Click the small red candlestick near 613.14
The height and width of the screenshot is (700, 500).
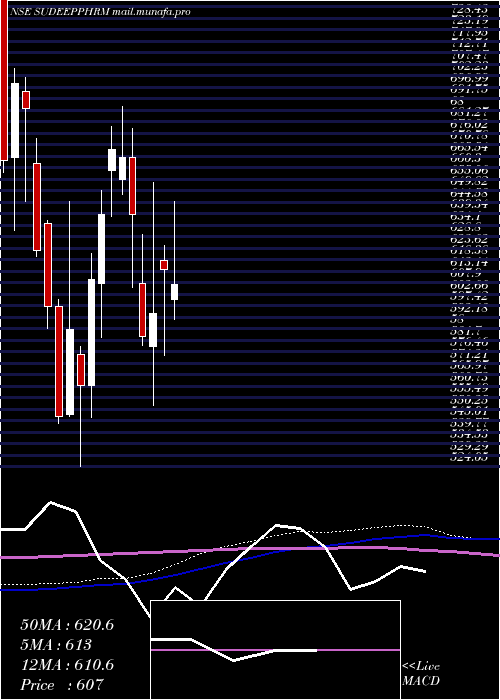coord(164,265)
